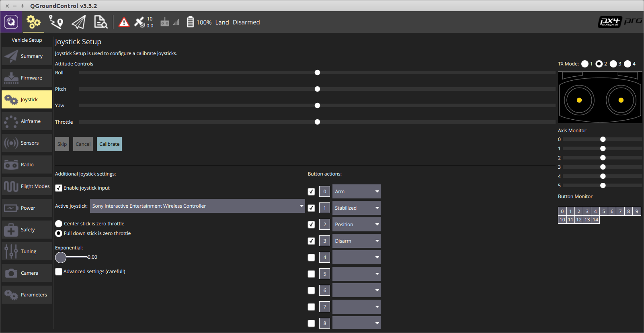The width and height of the screenshot is (644, 333).
Task: Open the Fly view paper plane icon
Action: (x=78, y=22)
